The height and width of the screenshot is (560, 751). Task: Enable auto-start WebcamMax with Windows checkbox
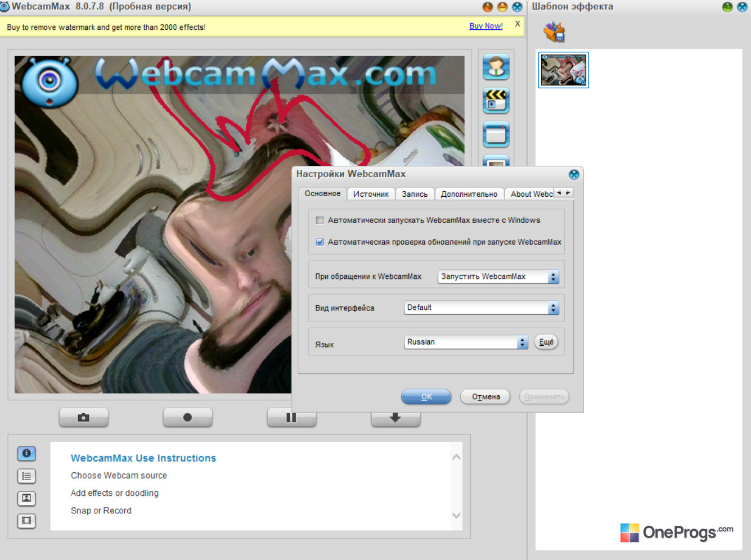click(x=320, y=220)
